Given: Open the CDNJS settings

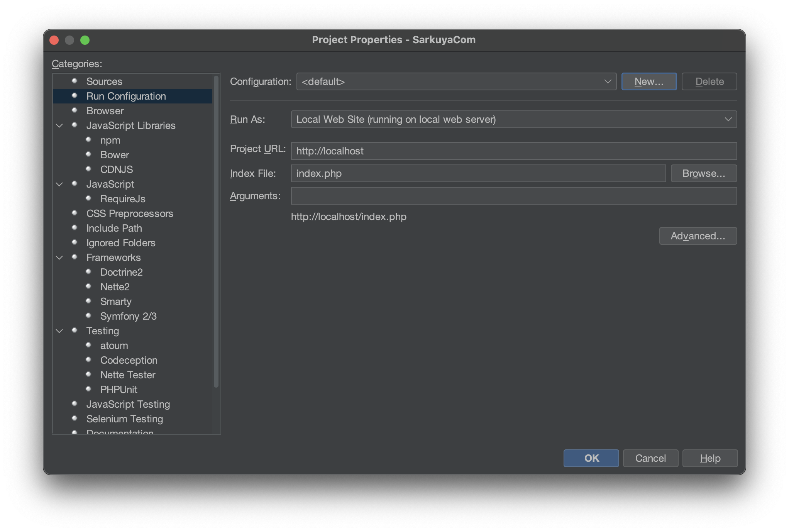Looking at the screenshot, I should point(117,169).
